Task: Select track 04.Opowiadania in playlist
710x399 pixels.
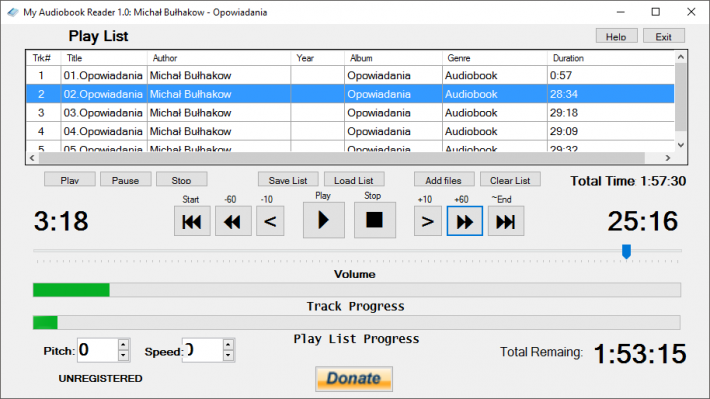Action: 350,131
